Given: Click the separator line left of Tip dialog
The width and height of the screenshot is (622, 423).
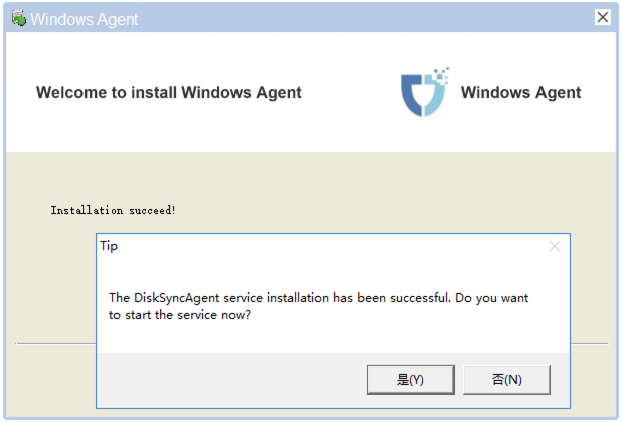Looking at the screenshot, I should pos(56,344).
